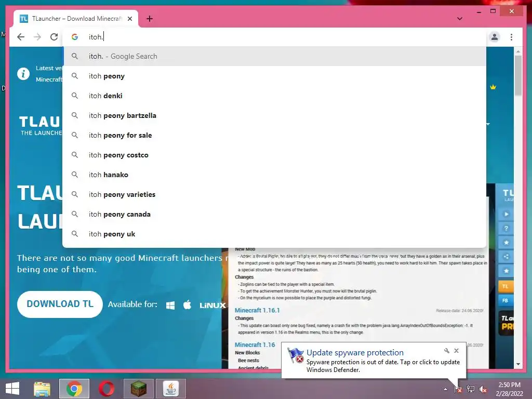Pick the 'itoh peony bartzella' suggestion
The image size is (532, 399).
(275, 115)
